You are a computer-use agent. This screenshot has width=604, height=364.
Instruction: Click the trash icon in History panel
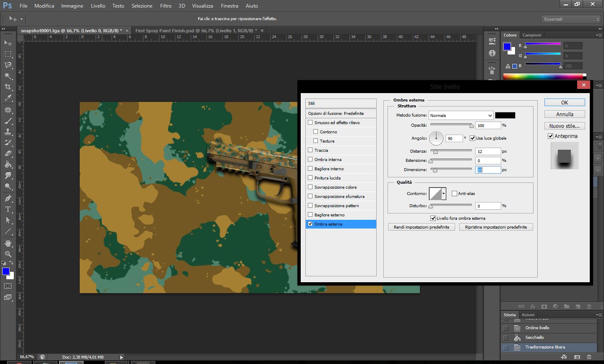click(x=589, y=357)
